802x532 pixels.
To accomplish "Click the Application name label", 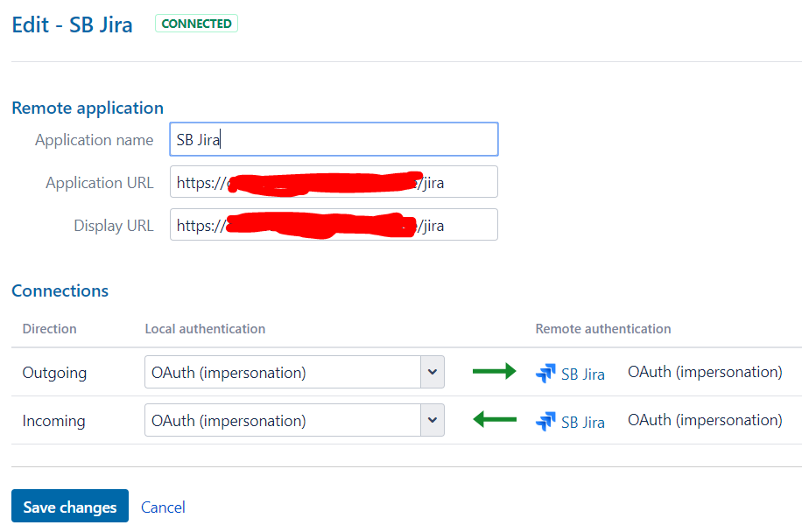I will [94, 140].
